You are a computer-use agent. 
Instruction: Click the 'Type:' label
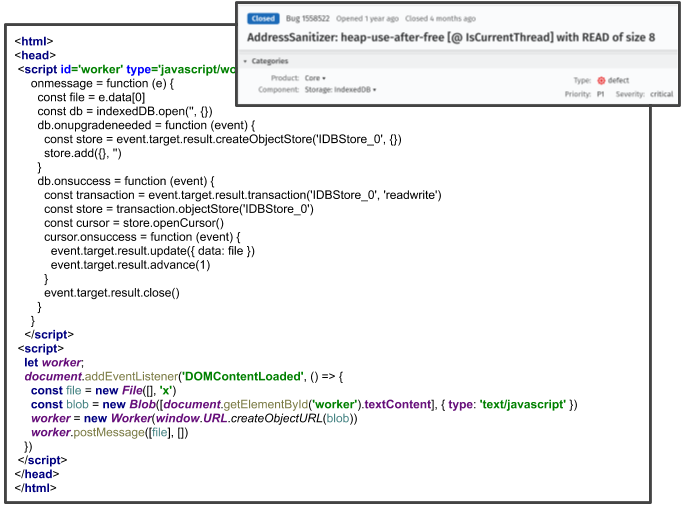click(x=582, y=80)
